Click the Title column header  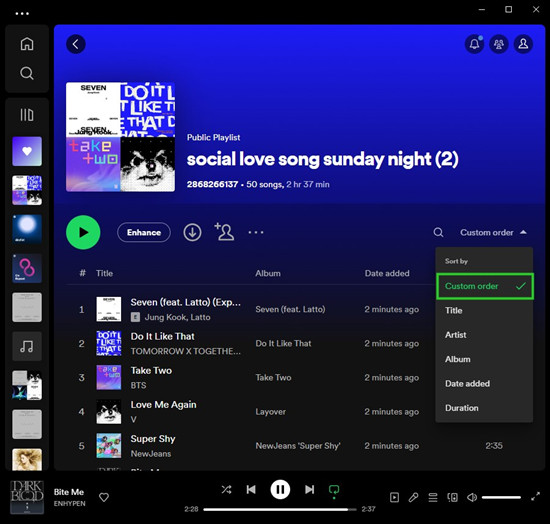tap(105, 273)
